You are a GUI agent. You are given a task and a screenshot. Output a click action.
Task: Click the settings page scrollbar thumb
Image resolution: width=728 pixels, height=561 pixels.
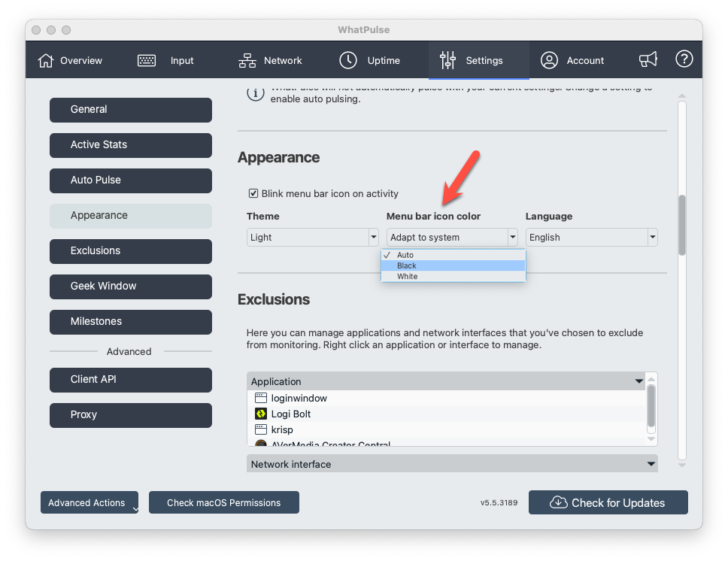coord(682,225)
